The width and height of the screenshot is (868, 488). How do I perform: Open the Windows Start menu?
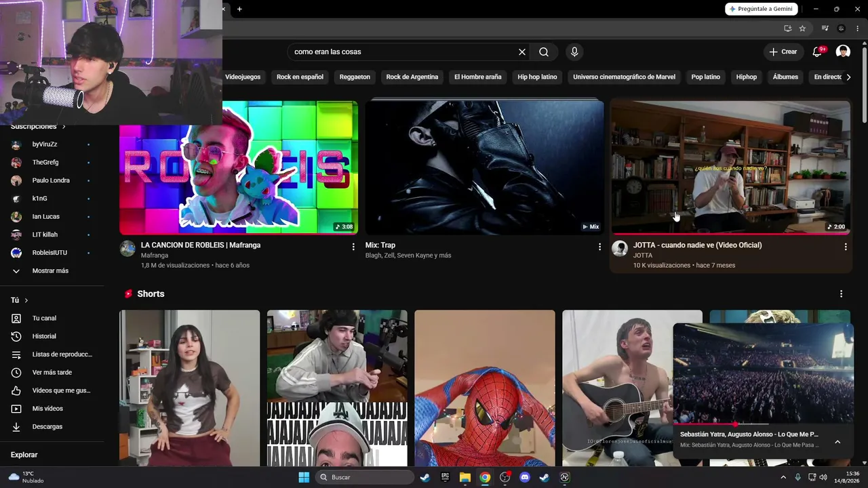point(304,477)
